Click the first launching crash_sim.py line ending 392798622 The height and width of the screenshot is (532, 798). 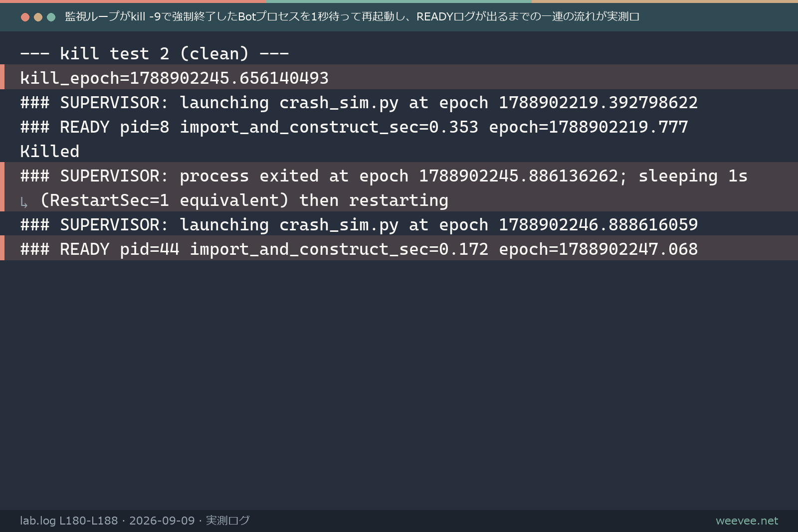pos(359,102)
